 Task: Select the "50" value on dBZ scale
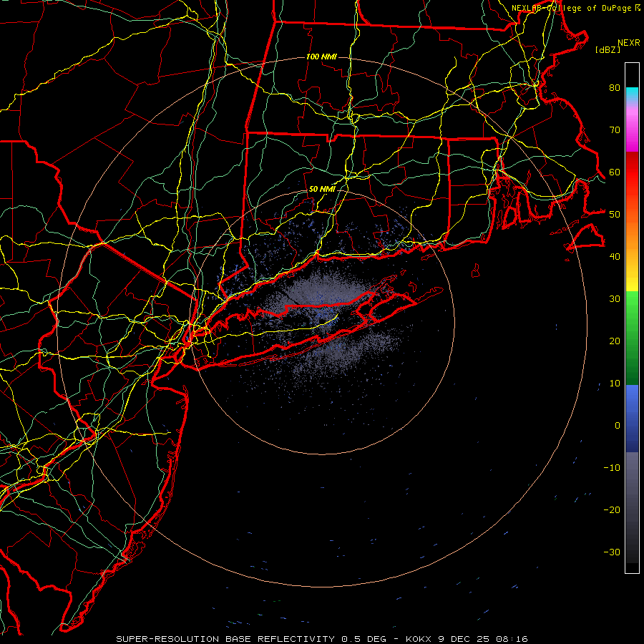tap(615, 215)
